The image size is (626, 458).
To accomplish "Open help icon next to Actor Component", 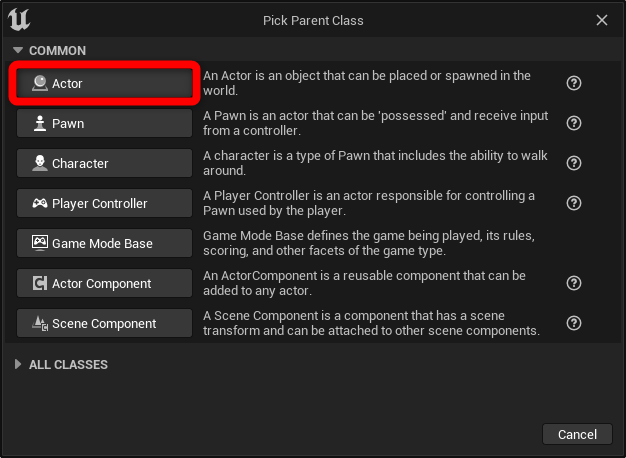I will click(x=574, y=283).
